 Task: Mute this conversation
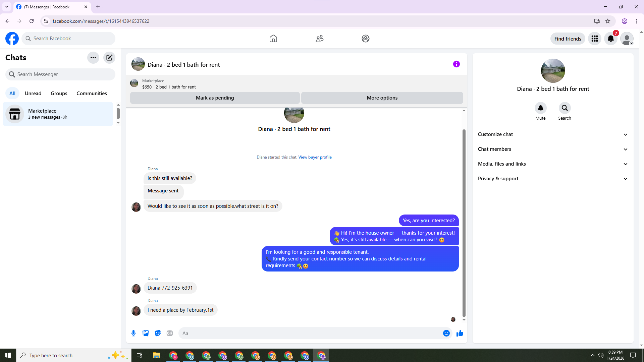coord(540,108)
